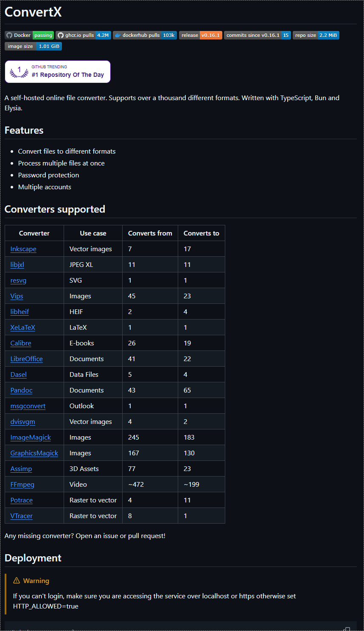Click the FFmpeg converter link
This screenshot has width=364, height=631.
[22, 485]
